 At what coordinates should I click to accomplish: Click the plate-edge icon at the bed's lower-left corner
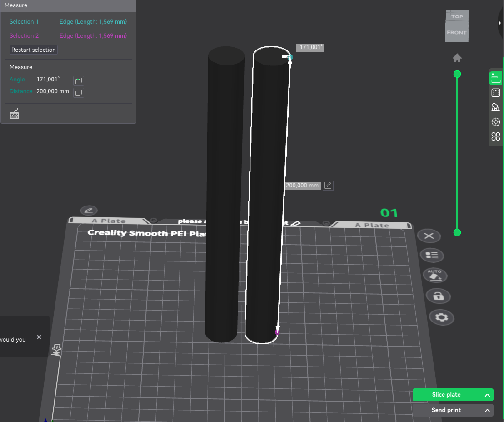click(56, 350)
